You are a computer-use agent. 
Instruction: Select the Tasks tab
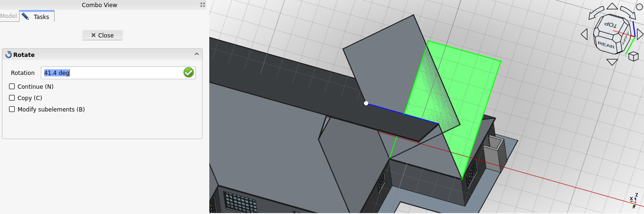(x=37, y=17)
